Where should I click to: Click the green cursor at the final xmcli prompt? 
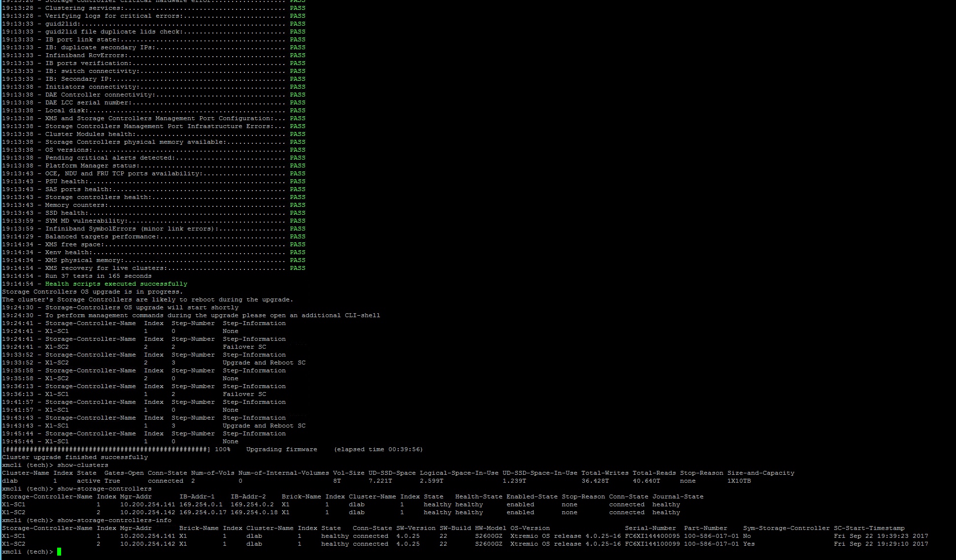[59, 552]
